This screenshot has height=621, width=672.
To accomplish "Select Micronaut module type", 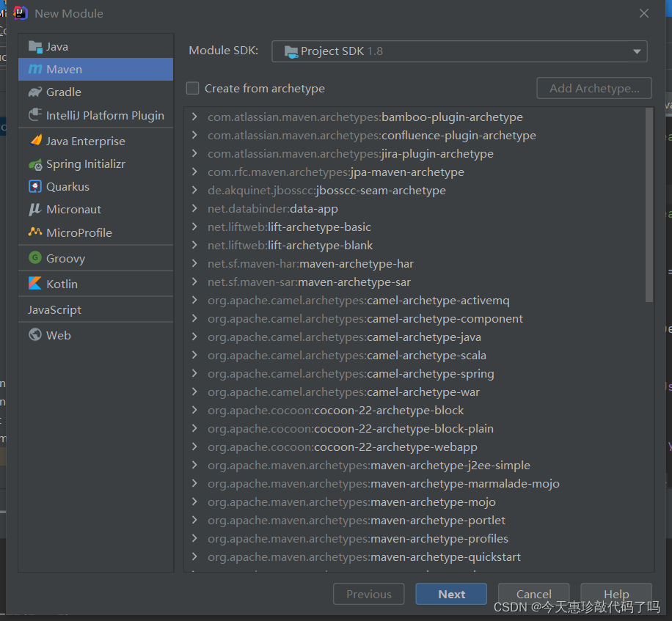I will 96,210.
